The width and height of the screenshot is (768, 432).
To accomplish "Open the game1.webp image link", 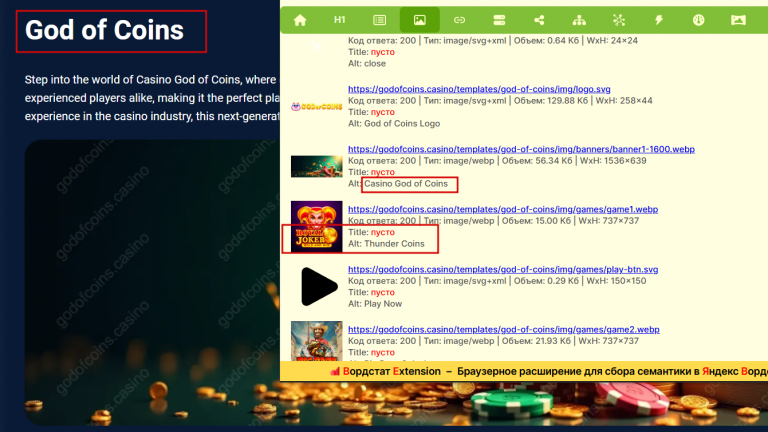I will tap(503, 209).
